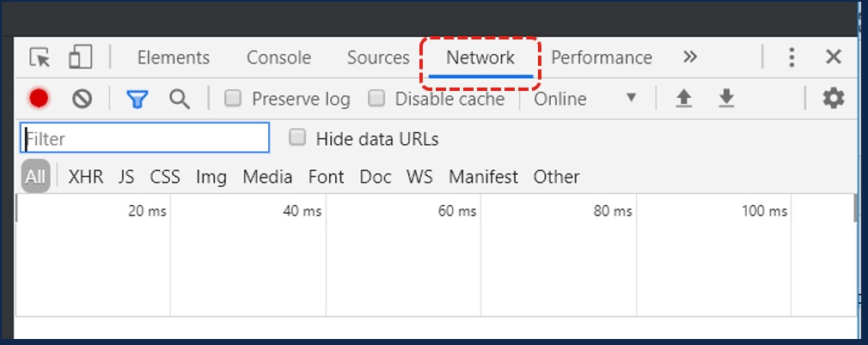
Task: Click the export HAR download arrow
Action: pos(726,99)
